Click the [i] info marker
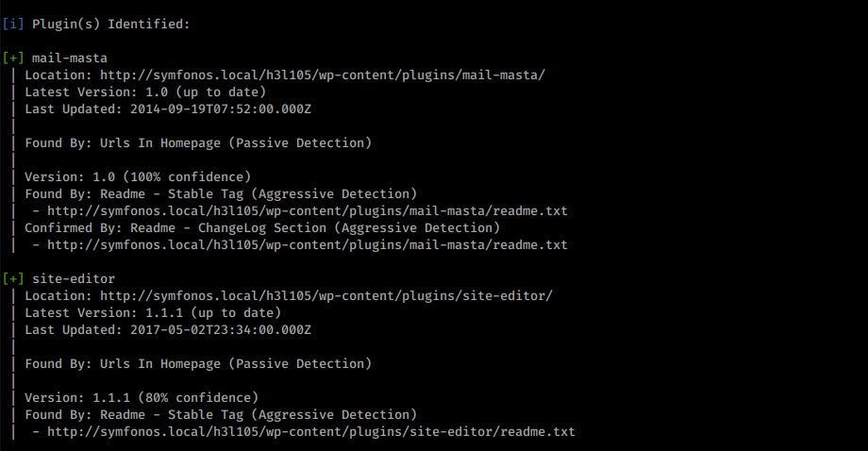The image size is (868, 451). coord(13,24)
